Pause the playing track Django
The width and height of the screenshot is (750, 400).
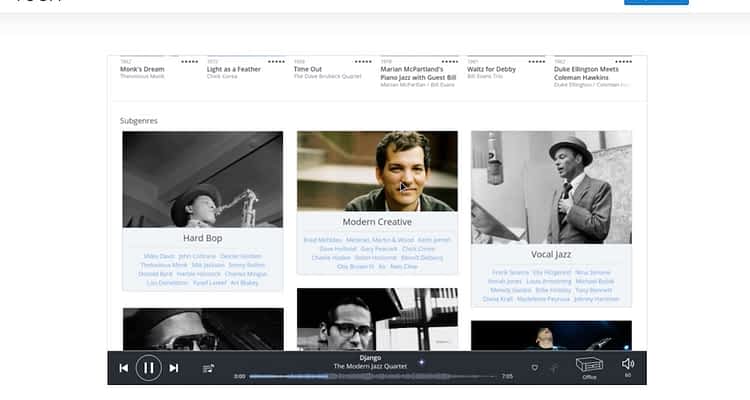click(149, 368)
